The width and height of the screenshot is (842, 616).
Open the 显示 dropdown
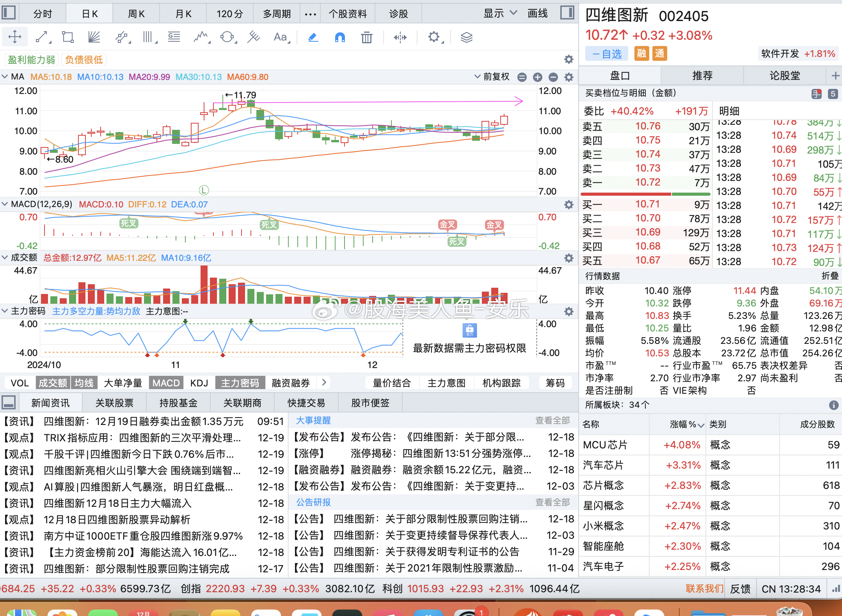pos(500,13)
